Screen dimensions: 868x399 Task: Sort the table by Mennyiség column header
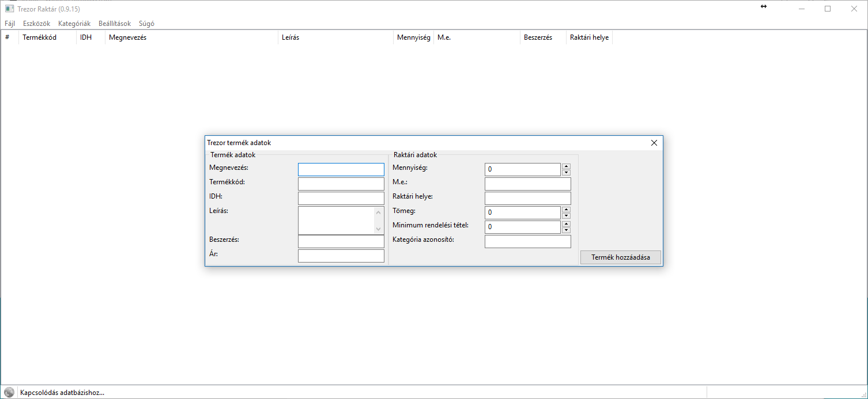point(413,37)
